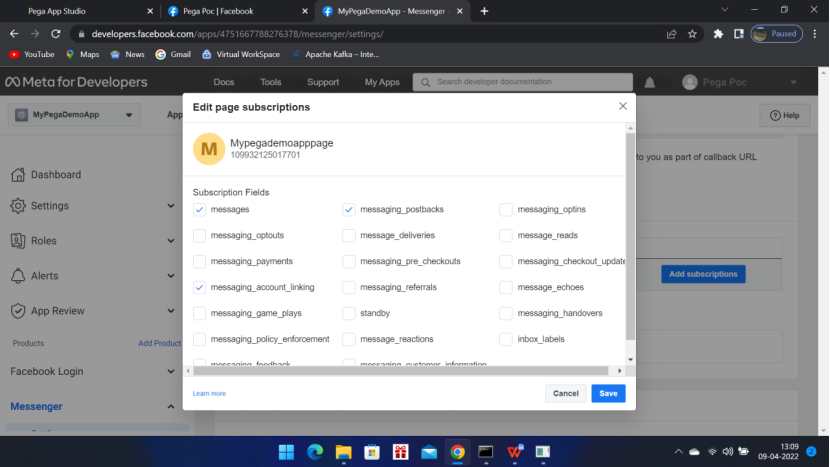Open the Tools menu
Screen dimensions: 830x467
[270, 82]
